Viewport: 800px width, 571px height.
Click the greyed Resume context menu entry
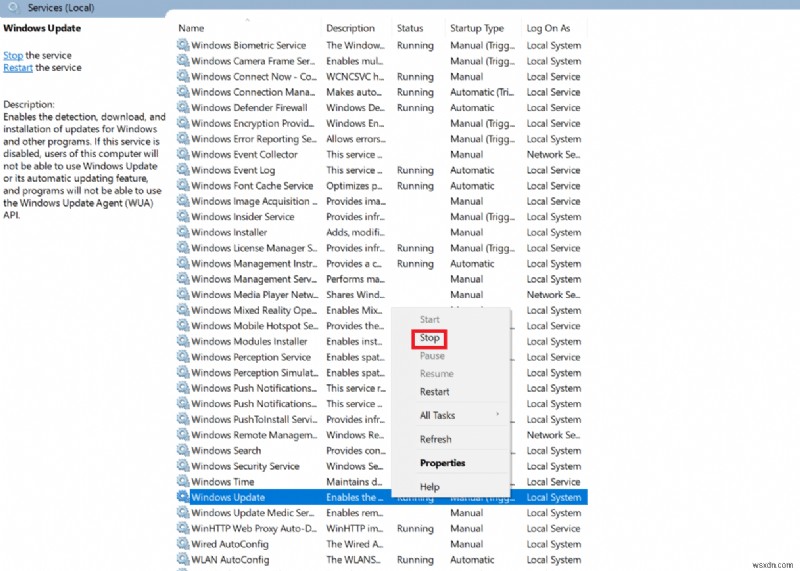coord(437,374)
